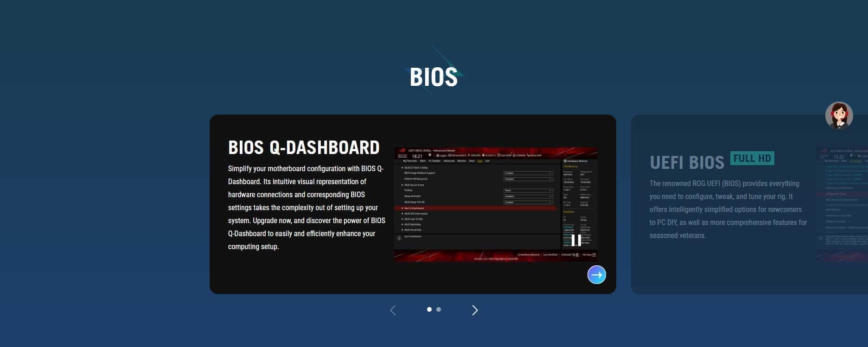Click the info icon in BIOS screenshot
The height and width of the screenshot is (347, 868).
399,238
